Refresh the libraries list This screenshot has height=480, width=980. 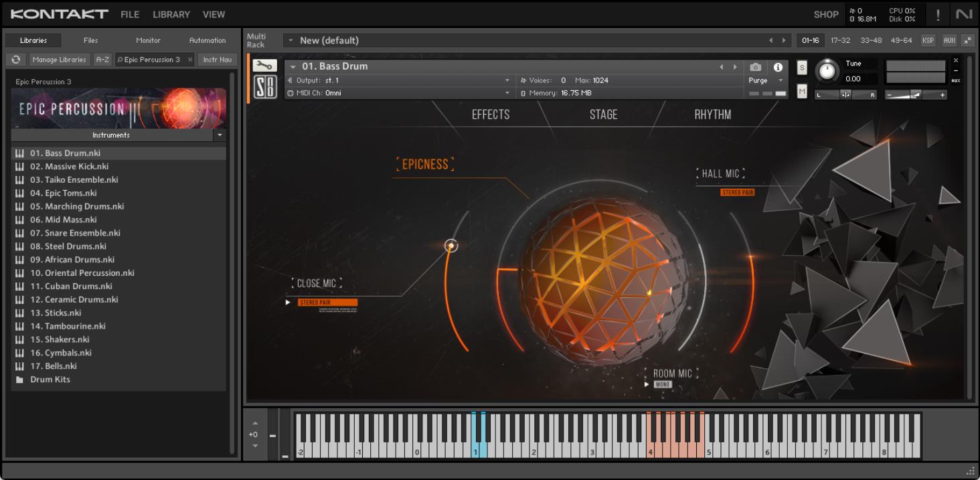pos(16,60)
